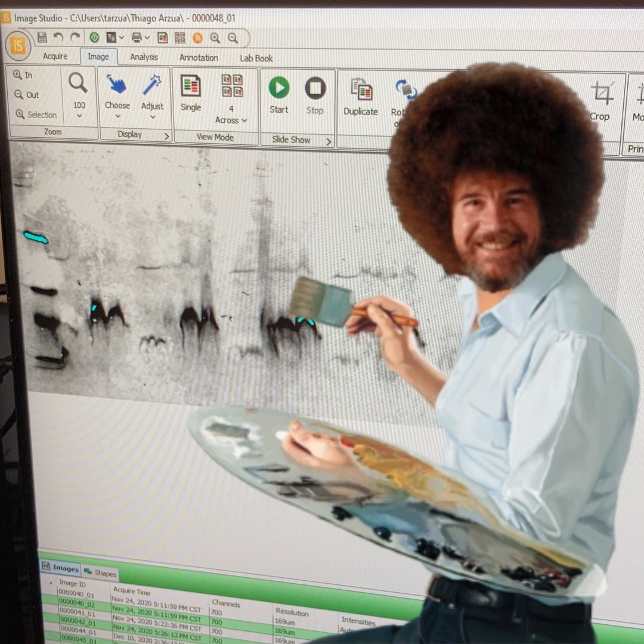The height and width of the screenshot is (644, 644).
Task: Click the zoom-out magnifier in quick toolbar
Action: pos(233,38)
